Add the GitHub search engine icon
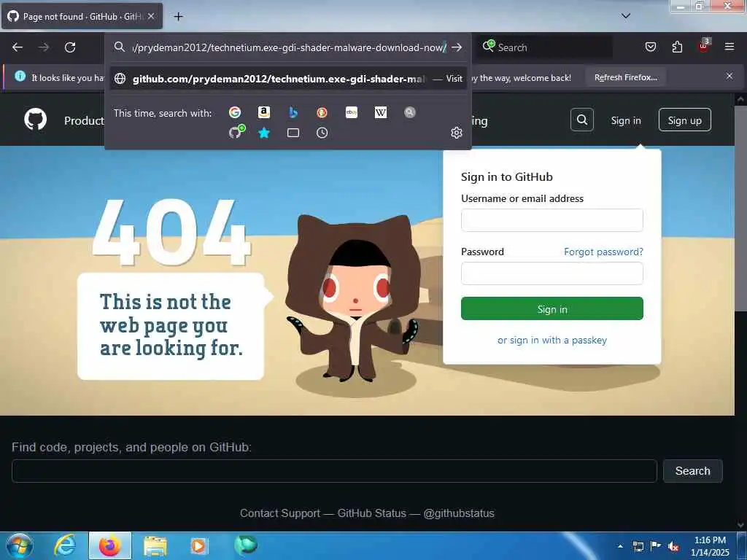This screenshot has height=560, width=747. (236, 132)
